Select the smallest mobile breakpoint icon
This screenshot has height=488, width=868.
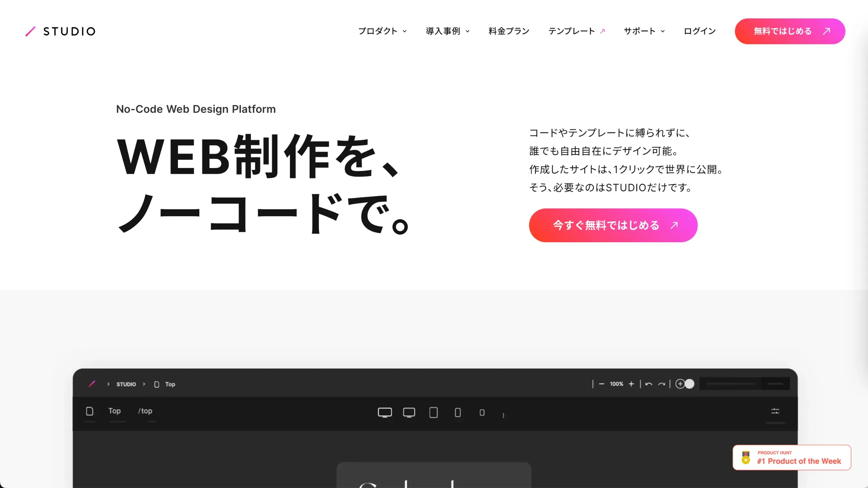[x=482, y=412]
